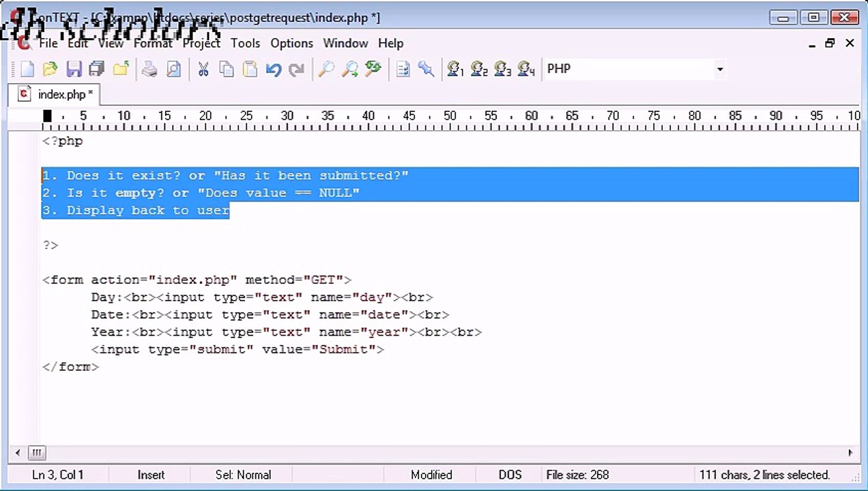Click the pin Stay on Top icon
The image size is (868, 491).
pyautogui.click(x=426, y=69)
